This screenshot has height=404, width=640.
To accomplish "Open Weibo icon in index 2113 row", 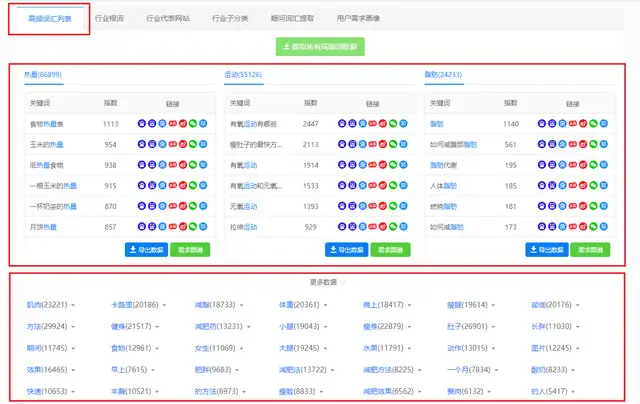I will pos(383,144).
